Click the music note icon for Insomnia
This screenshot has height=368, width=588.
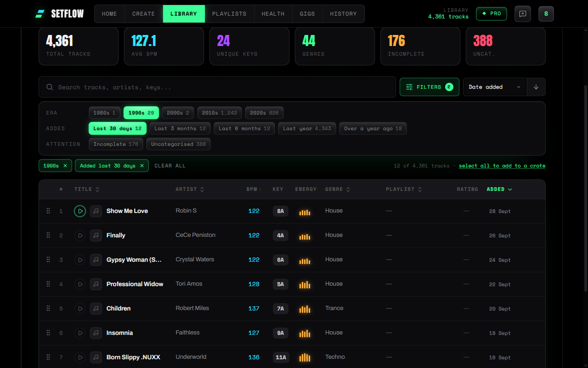coord(96,333)
